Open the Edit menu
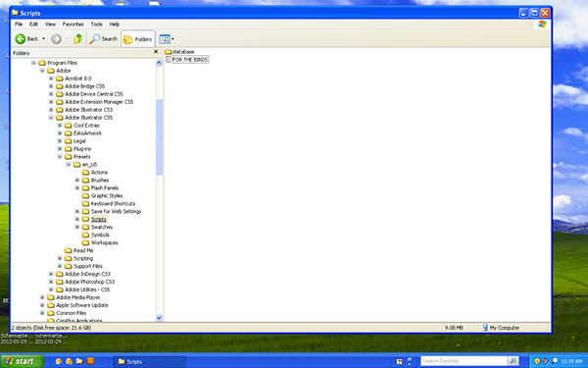The image size is (588, 368). point(33,24)
